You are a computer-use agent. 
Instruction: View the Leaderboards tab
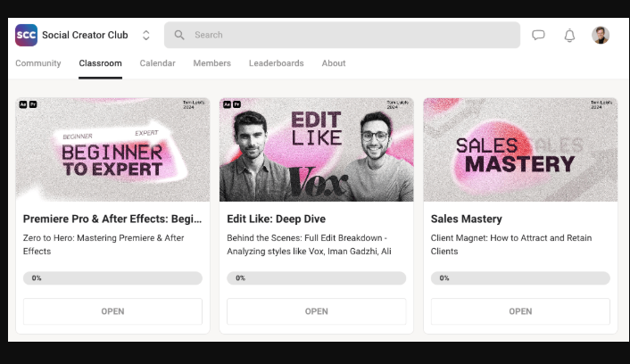pyautogui.click(x=276, y=63)
